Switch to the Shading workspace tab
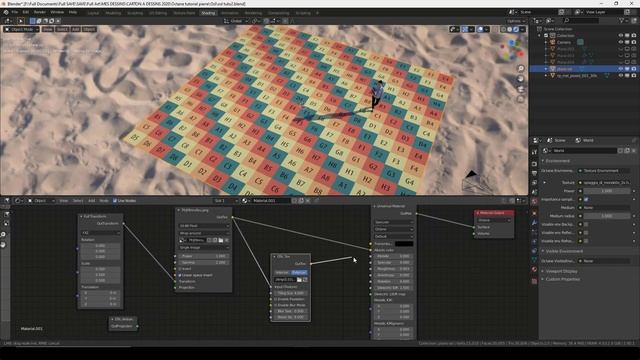 point(208,13)
